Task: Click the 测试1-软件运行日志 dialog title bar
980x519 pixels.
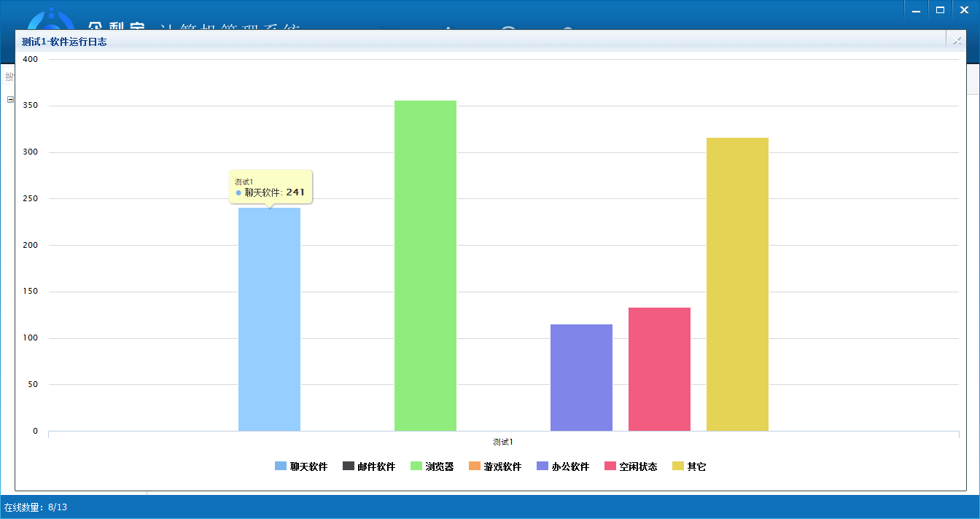Action: (437, 42)
